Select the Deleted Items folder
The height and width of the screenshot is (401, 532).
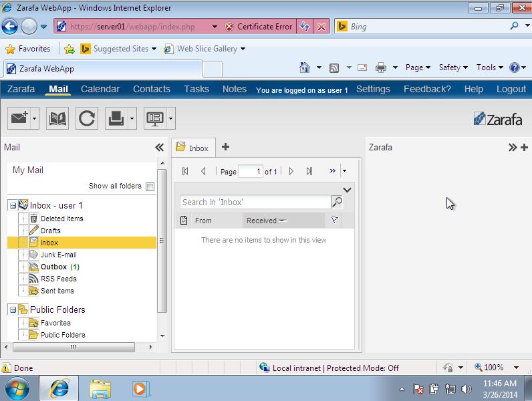coord(61,219)
